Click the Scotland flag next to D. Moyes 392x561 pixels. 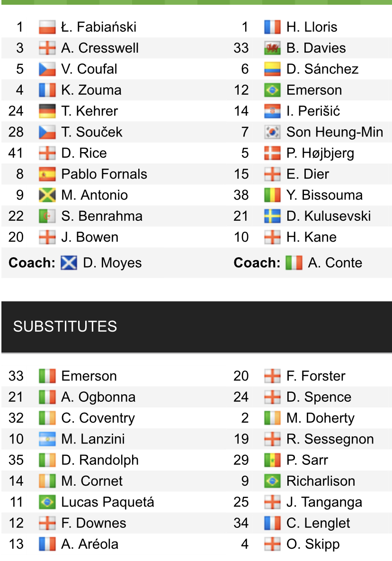[x=69, y=263]
